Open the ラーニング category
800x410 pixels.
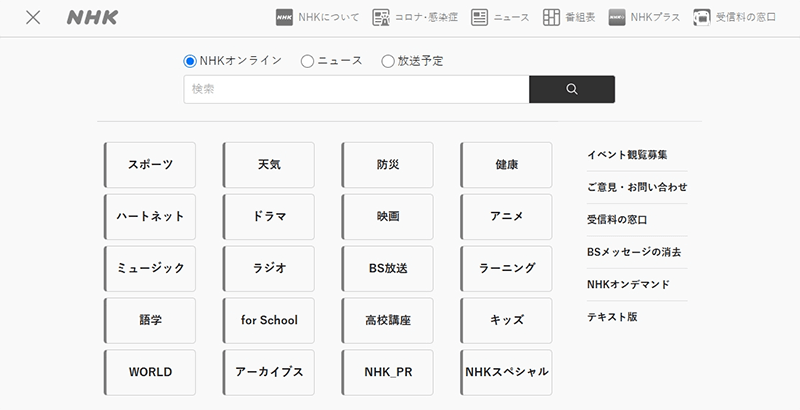[507, 269]
